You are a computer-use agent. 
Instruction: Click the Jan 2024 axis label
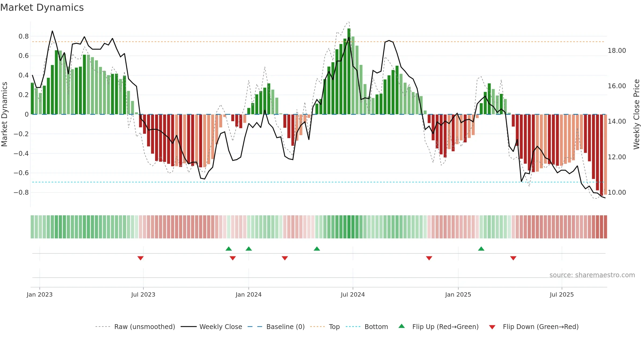tap(248, 294)
